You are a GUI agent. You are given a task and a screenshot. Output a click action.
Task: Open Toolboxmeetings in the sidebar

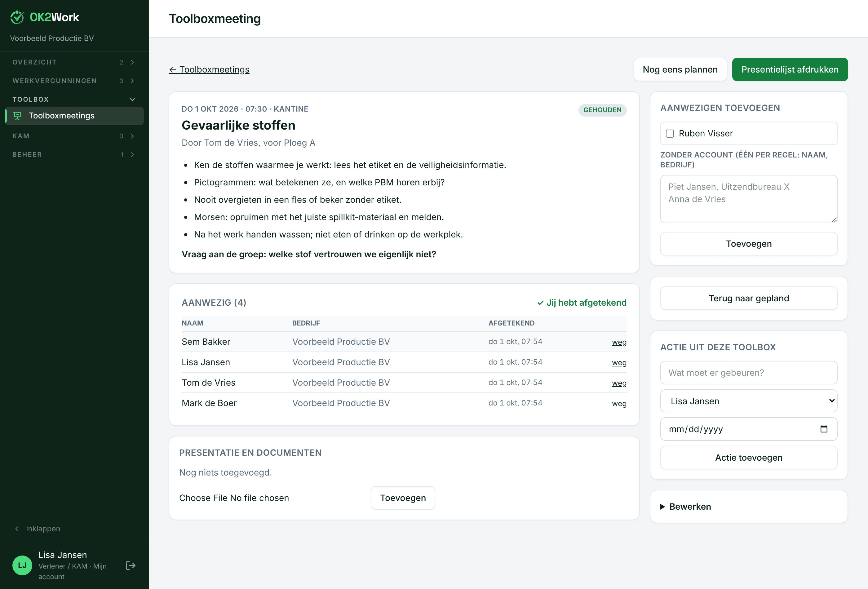click(74, 116)
